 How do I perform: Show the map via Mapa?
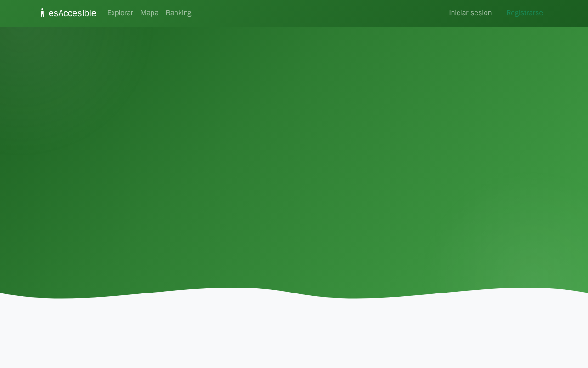[x=149, y=13]
